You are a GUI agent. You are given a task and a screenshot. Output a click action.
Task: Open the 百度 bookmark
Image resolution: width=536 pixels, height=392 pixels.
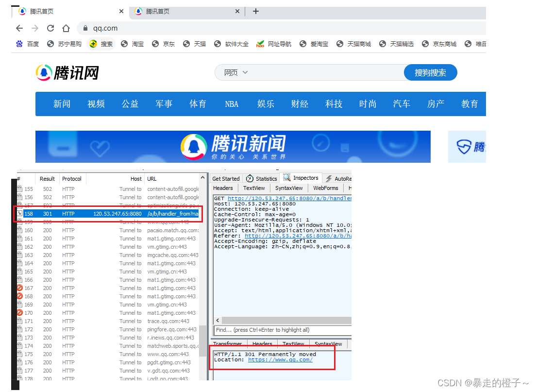27,44
